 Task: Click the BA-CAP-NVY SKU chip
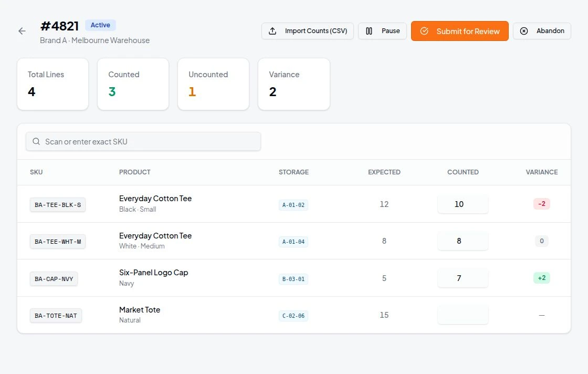(x=54, y=279)
